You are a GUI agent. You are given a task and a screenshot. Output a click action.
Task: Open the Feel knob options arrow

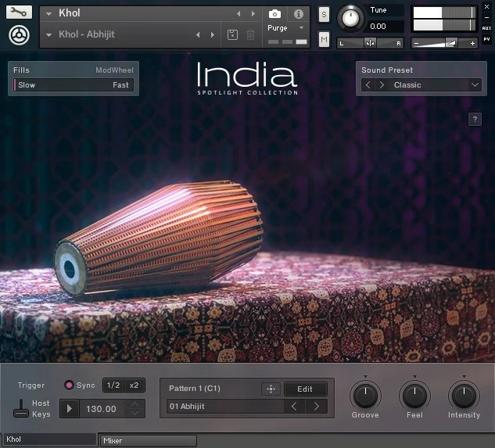tap(414, 377)
